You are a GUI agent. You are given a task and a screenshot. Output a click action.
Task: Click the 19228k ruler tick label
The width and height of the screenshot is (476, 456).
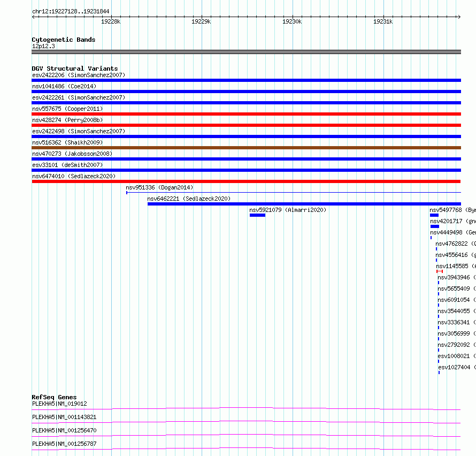point(111,21)
